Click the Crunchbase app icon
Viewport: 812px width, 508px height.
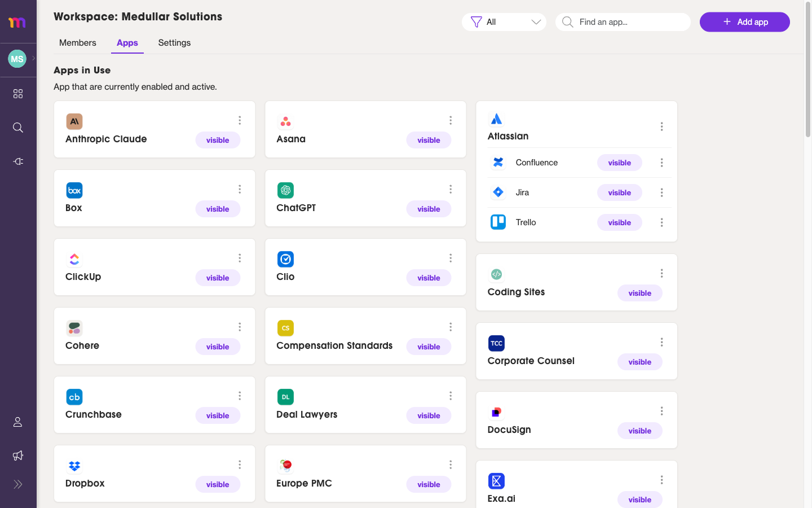74,397
